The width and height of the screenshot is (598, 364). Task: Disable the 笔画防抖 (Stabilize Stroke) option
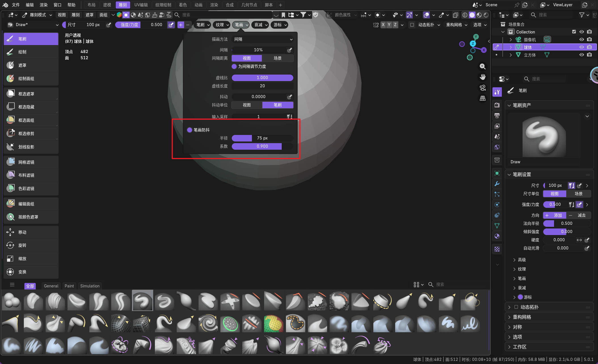pos(189,130)
